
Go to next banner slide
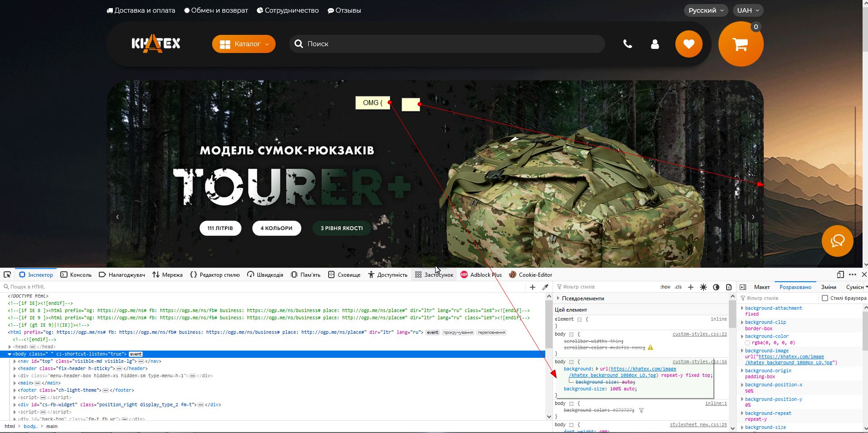pyautogui.click(x=753, y=217)
